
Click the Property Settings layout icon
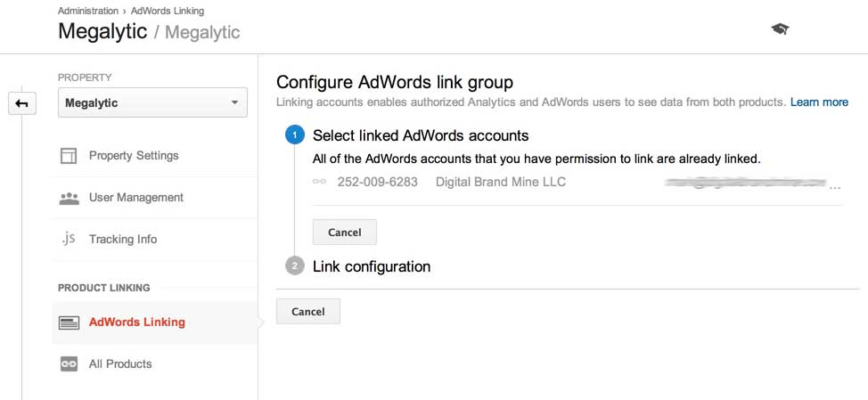tap(69, 156)
